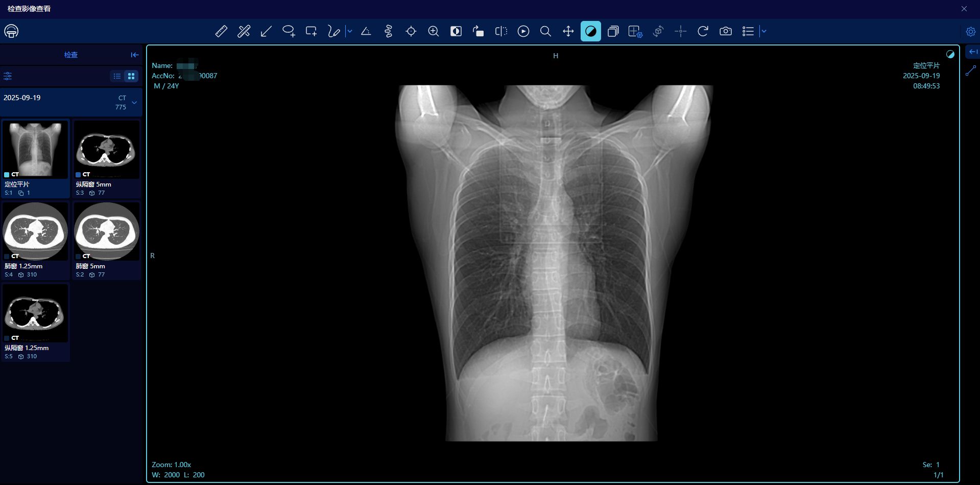Open the 肺窗 1.25mm series thumbnail
This screenshot has height=485, width=980.
[x=36, y=240]
